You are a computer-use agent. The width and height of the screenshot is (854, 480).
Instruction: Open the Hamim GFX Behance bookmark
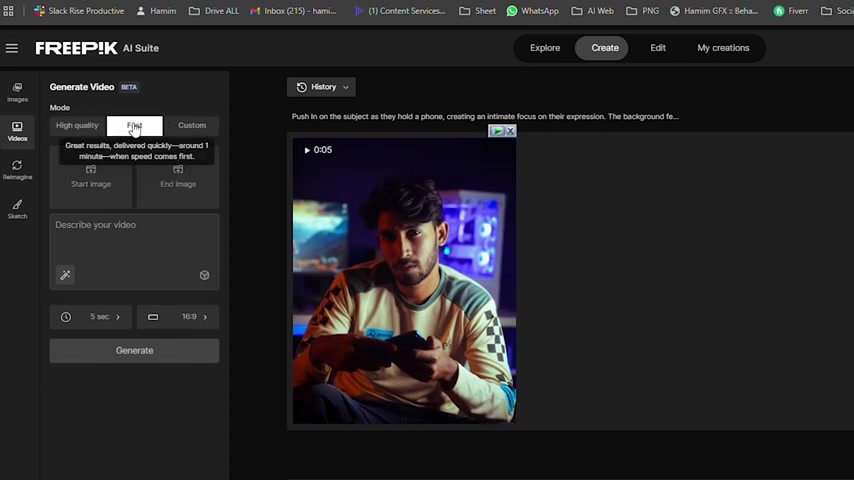[x=714, y=11]
